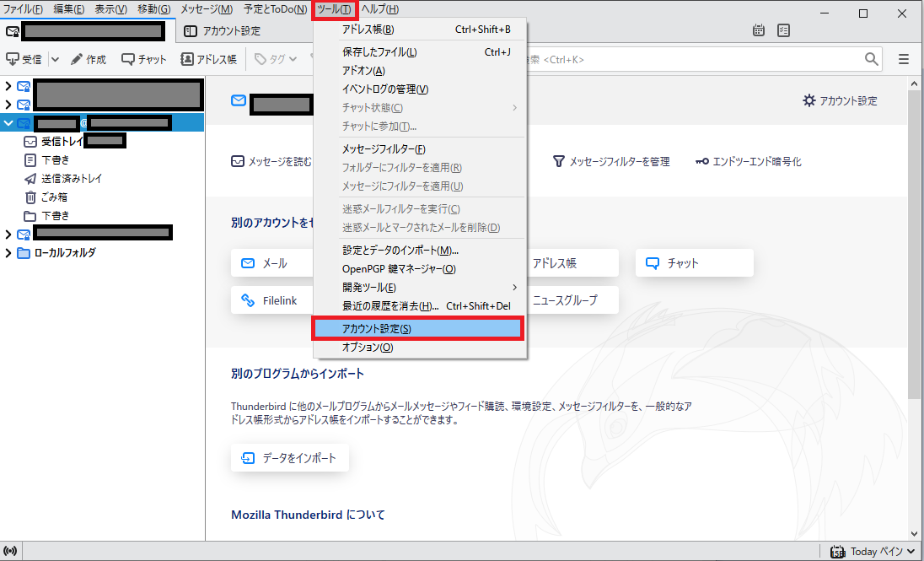Open 予定とToDo menu
Image resolution: width=924 pixels, height=561 pixels.
coord(275,8)
